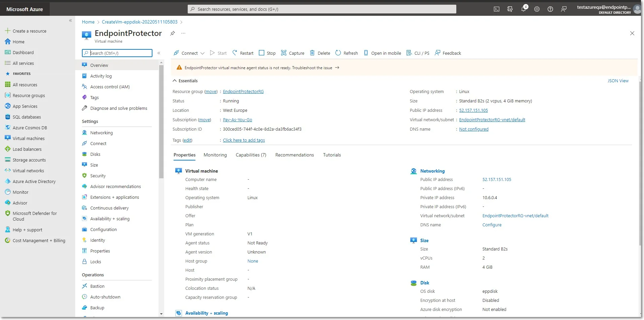The width and height of the screenshot is (644, 320).
Task: Open Networking settings menu item
Action: (x=101, y=133)
